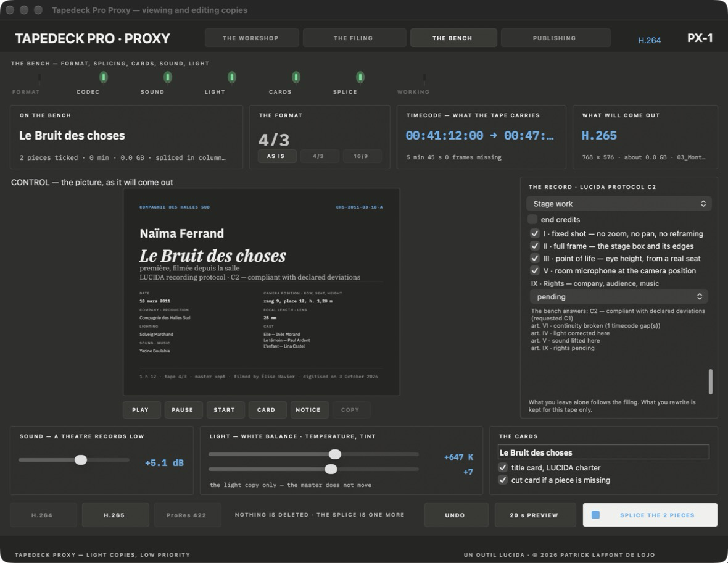Click the SOUND step indicator light
The image size is (728, 563).
[168, 77]
